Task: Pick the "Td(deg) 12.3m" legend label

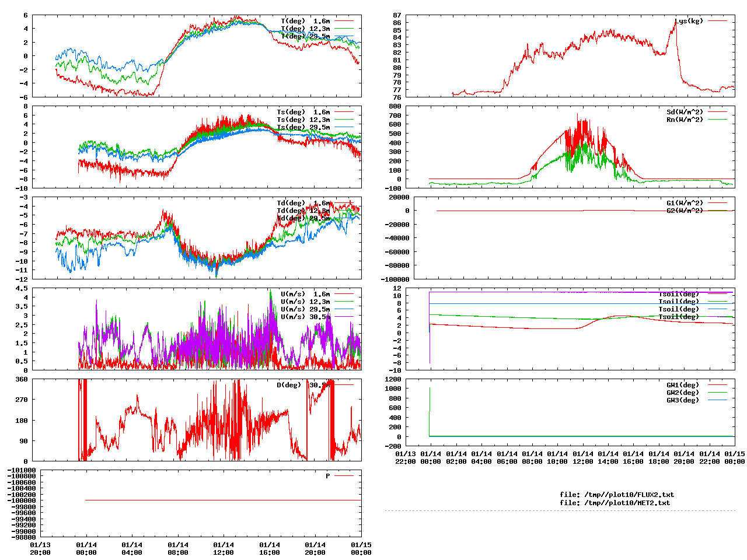Action: click(303, 211)
